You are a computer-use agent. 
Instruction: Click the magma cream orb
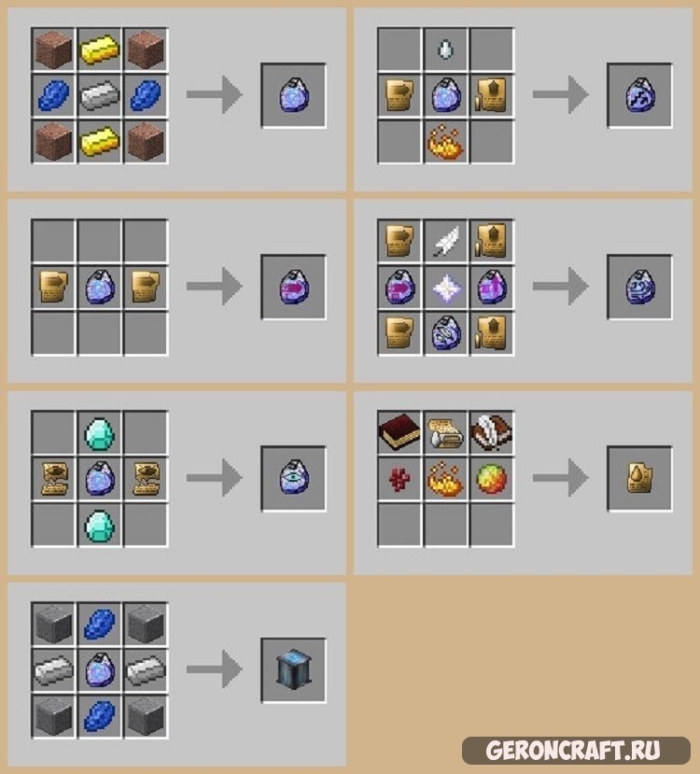[x=492, y=478]
